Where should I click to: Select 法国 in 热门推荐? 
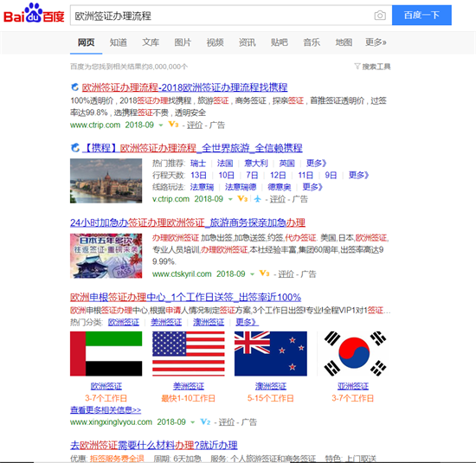click(x=225, y=164)
